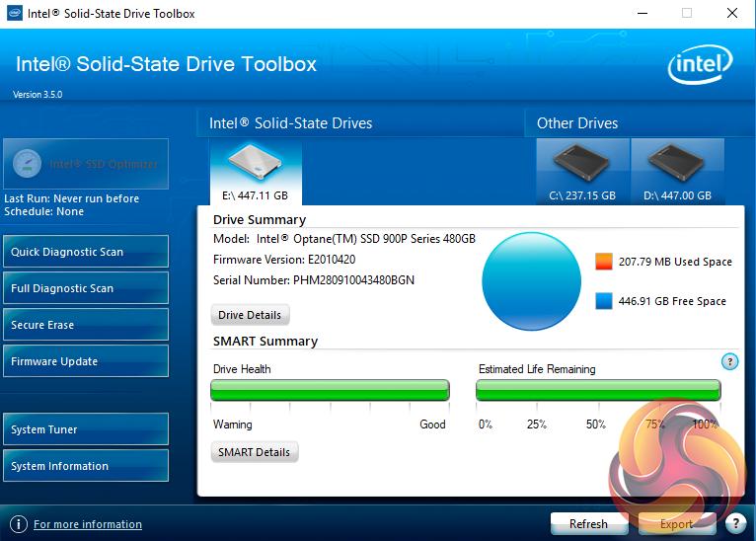Open help via bottom-right question mark icon

(735, 523)
